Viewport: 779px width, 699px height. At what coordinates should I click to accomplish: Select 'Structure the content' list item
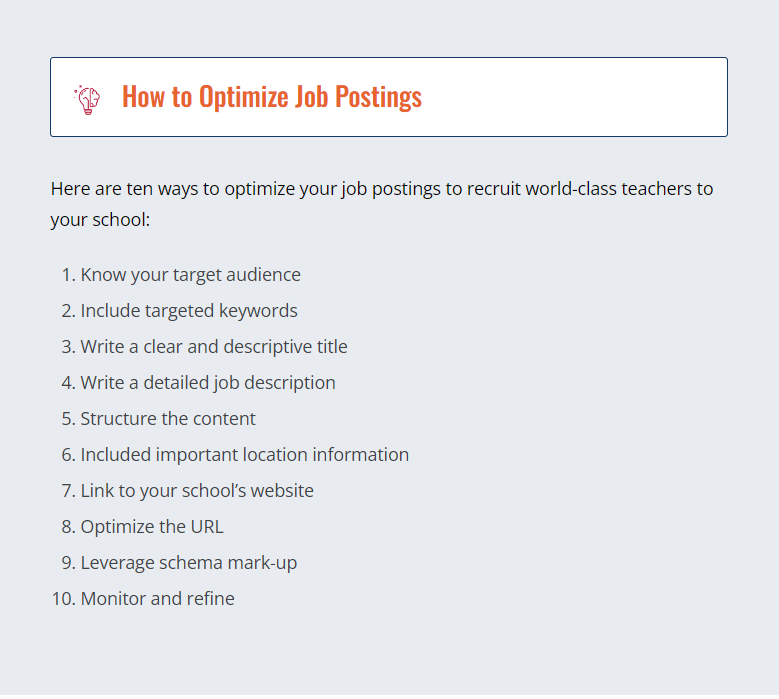(x=168, y=419)
